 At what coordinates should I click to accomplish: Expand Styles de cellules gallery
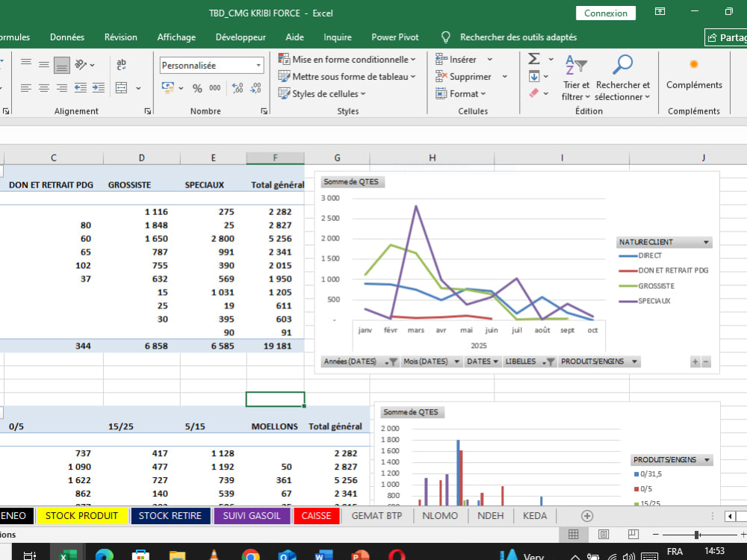pos(322,94)
